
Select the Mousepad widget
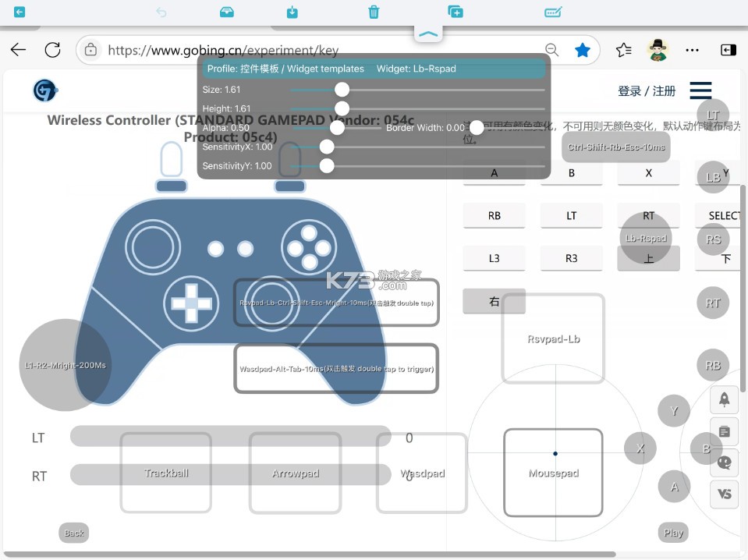point(553,473)
